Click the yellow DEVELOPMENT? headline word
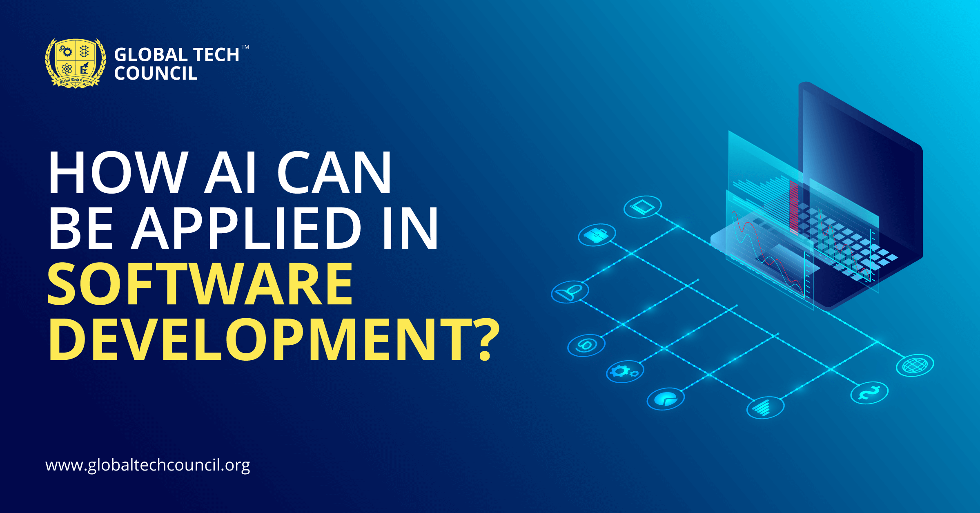The image size is (980, 513). coord(274,340)
